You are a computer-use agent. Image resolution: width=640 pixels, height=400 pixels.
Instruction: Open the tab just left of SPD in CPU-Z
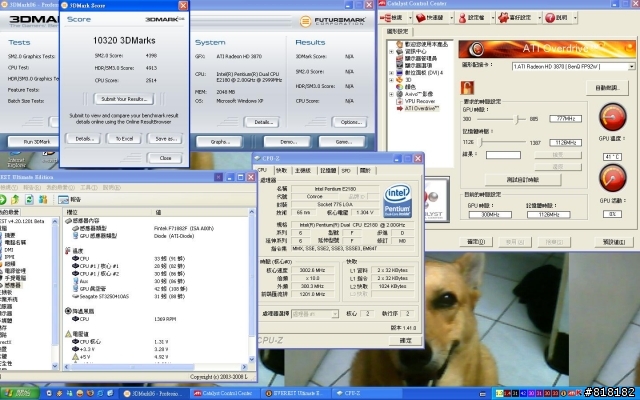[x=328, y=171]
